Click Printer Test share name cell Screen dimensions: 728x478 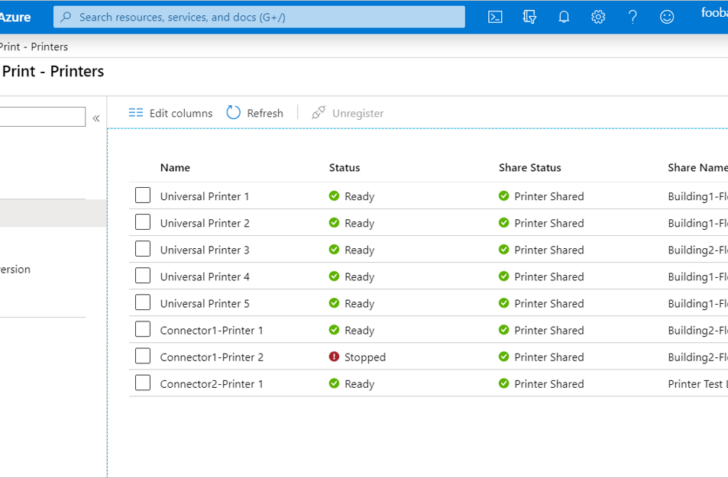tap(698, 384)
